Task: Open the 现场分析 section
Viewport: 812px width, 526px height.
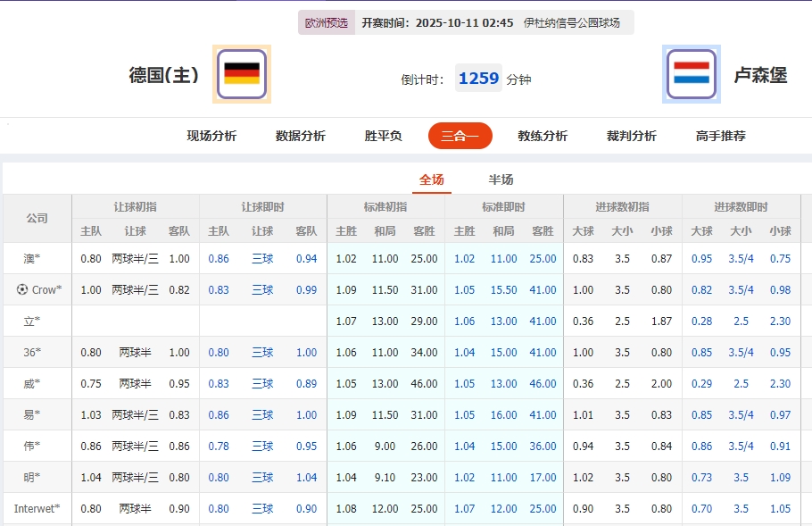Action: pyautogui.click(x=211, y=136)
